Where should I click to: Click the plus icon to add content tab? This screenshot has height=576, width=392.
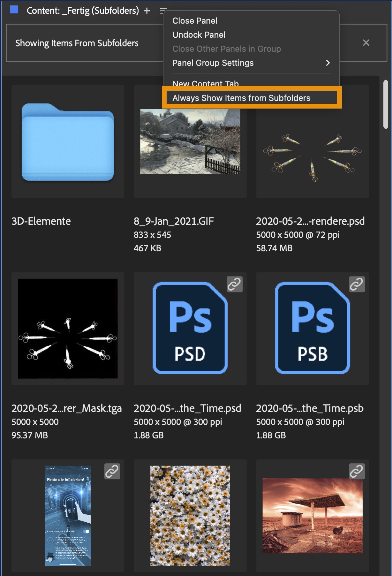[147, 11]
